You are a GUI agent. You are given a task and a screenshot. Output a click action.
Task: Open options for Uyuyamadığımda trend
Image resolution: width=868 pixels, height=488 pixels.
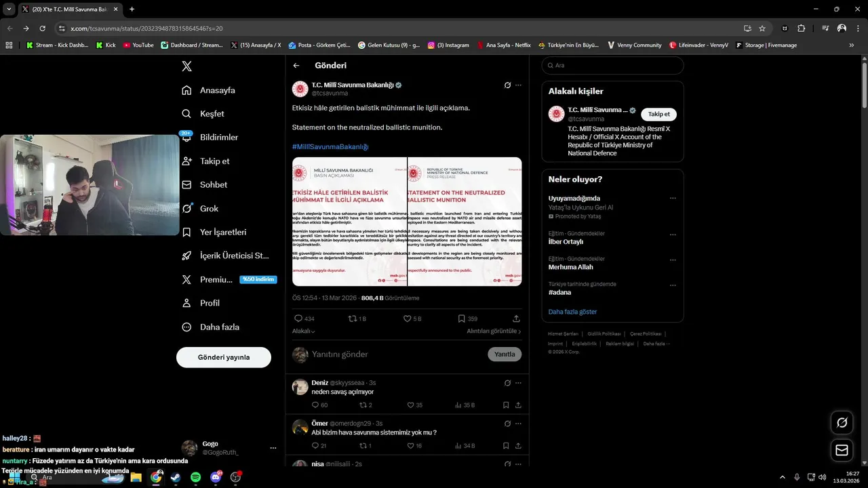pyautogui.click(x=673, y=199)
